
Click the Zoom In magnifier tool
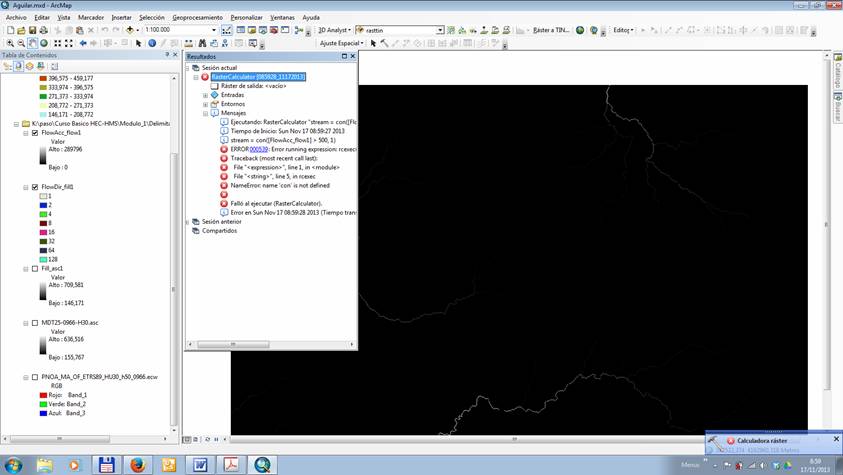click(9, 44)
